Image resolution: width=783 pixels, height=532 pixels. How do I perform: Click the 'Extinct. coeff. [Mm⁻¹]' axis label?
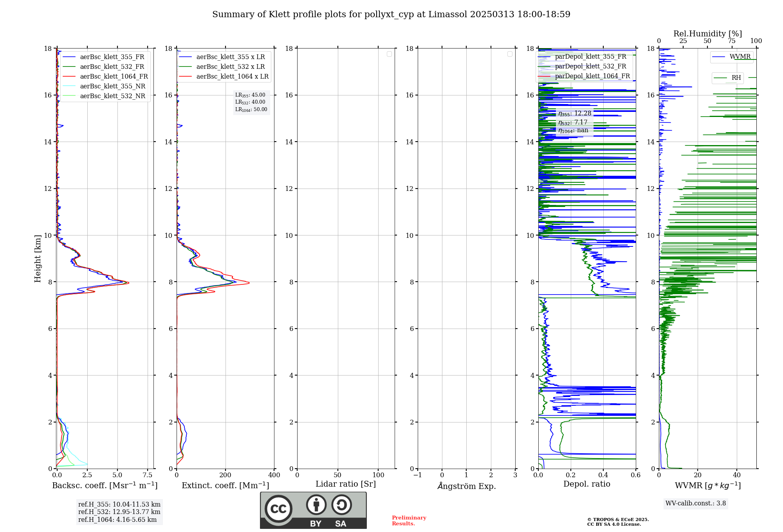click(x=226, y=485)
